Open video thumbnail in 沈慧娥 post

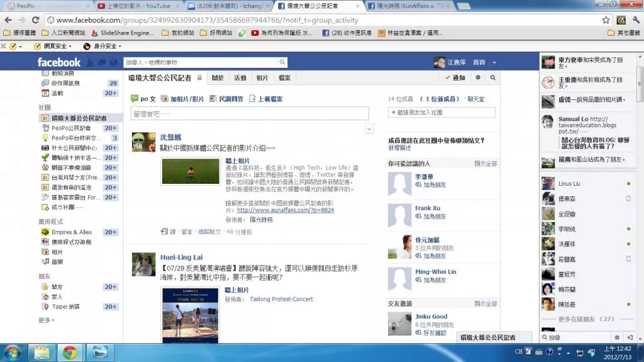191,171
